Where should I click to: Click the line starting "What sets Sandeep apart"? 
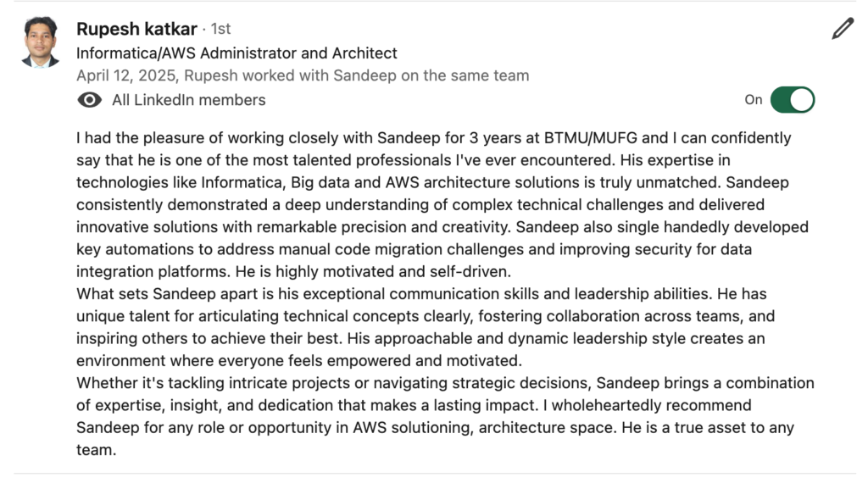(421, 294)
